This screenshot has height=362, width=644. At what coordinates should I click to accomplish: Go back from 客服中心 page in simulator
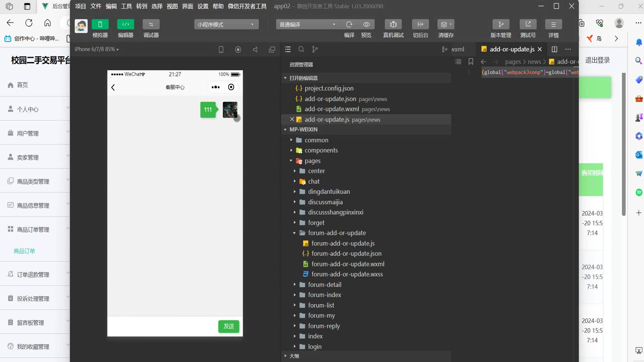coord(113,87)
